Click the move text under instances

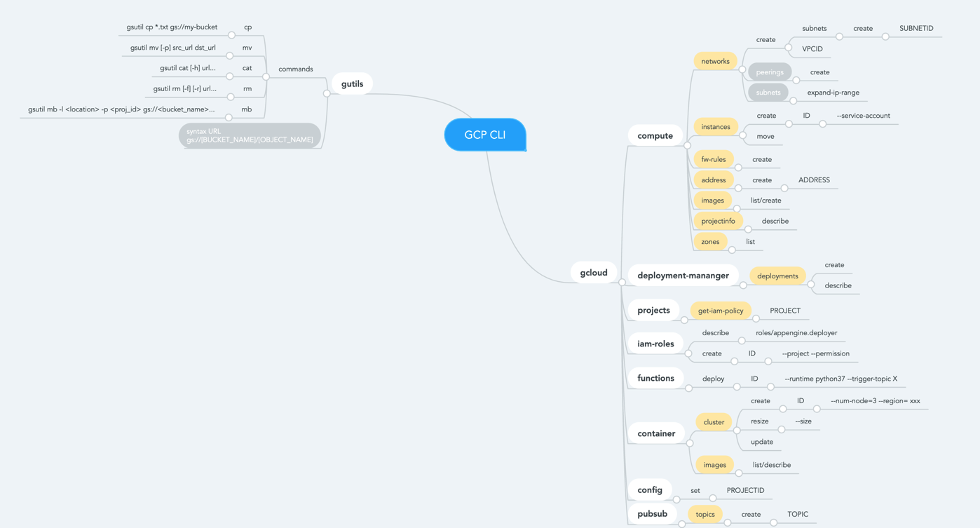(x=765, y=137)
